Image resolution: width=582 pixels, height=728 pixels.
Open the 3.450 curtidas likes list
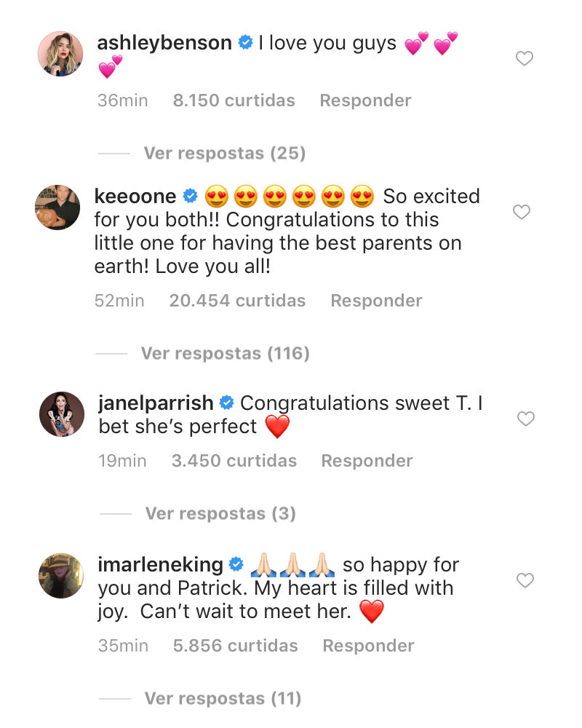234,461
